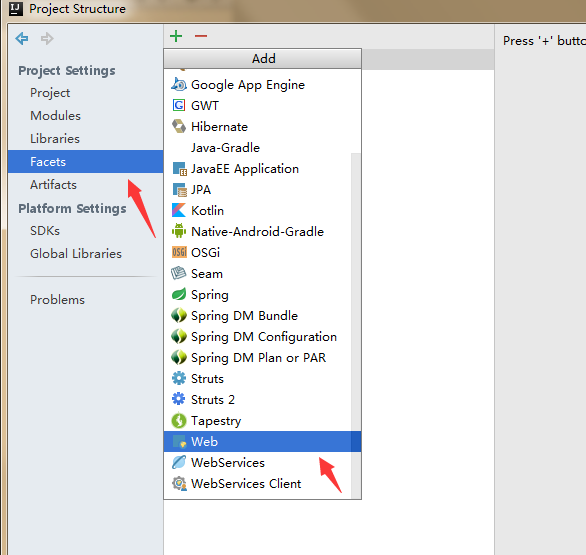Click the IntelliJ logo in title bar
The height and width of the screenshot is (555, 586).
click(x=16, y=8)
